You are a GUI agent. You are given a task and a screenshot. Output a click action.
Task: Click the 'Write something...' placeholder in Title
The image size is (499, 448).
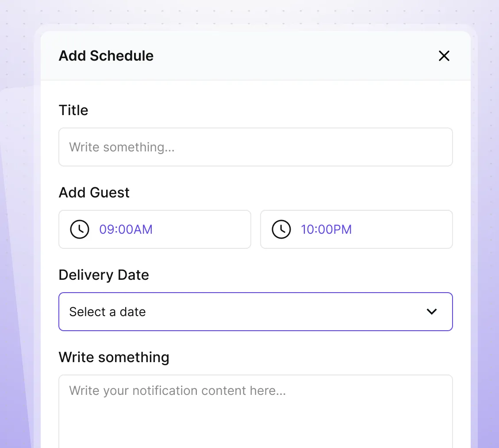pyautogui.click(x=122, y=147)
